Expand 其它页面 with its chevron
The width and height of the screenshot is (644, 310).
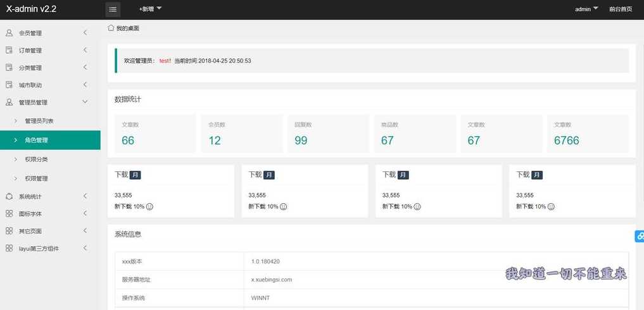(x=85, y=230)
